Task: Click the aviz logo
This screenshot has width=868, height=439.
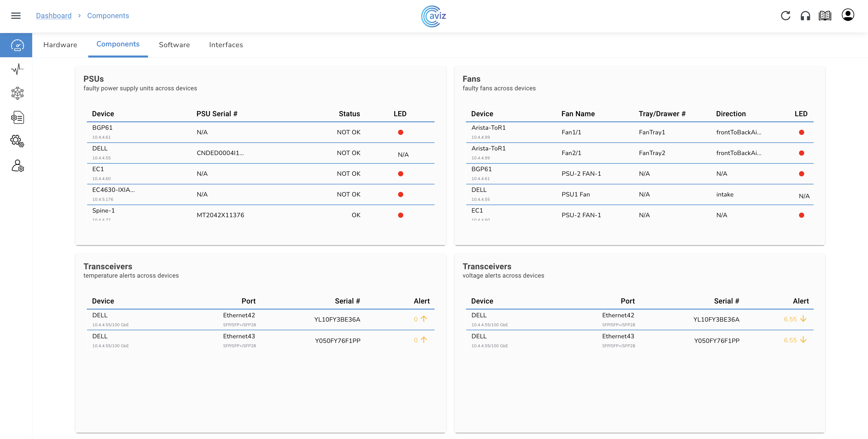Action: pos(434,16)
